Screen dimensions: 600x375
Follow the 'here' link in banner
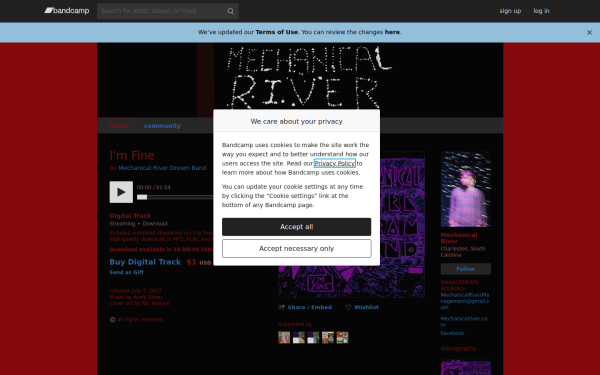pyautogui.click(x=392, y=32)
